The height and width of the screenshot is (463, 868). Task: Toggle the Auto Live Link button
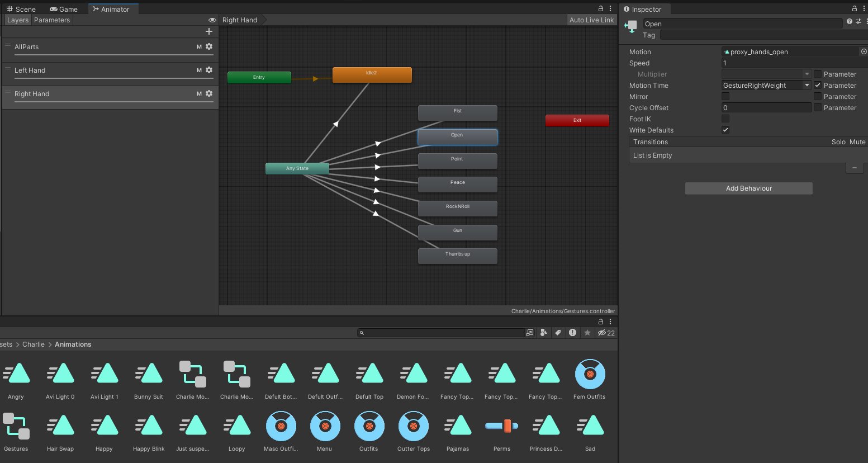click(x=591, y=20)
